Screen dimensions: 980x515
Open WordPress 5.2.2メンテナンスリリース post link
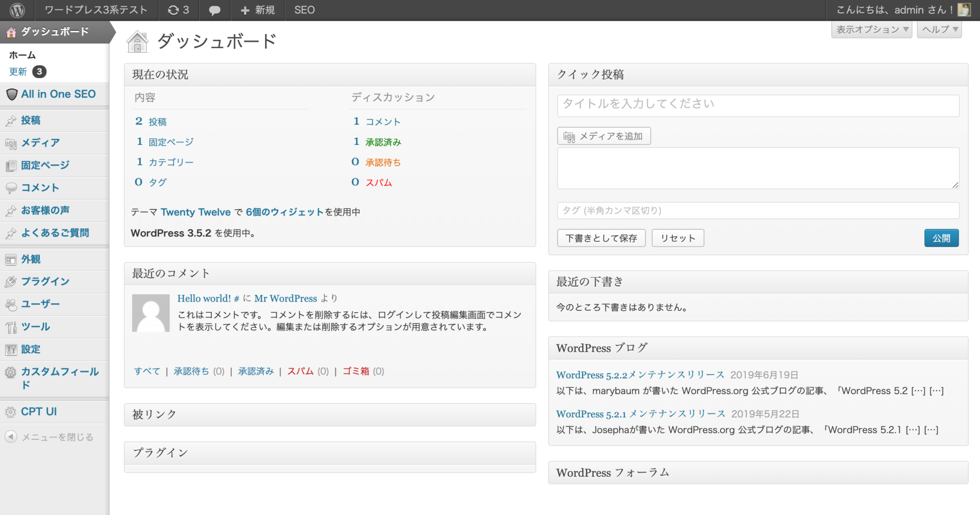point(640,375)
